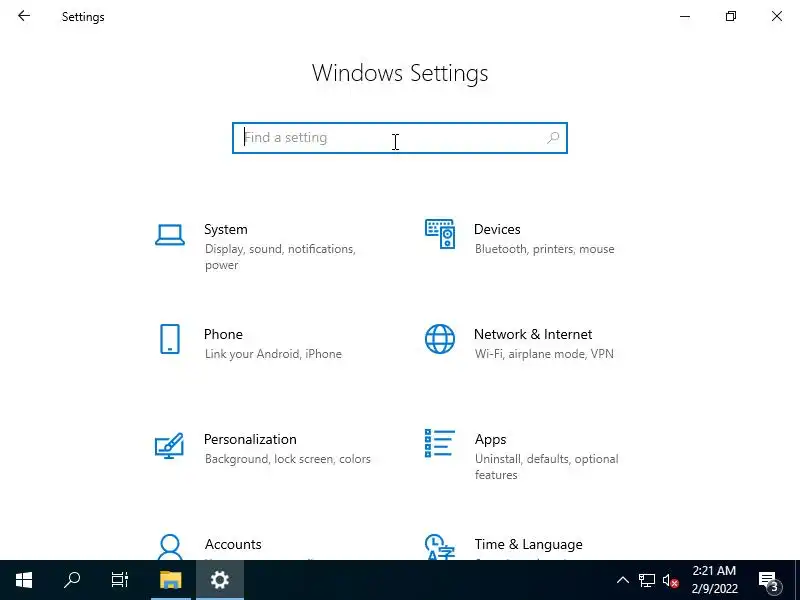
Task: Open Task View on taskbar
Action: pyautogui.click(x=120, y=580)
